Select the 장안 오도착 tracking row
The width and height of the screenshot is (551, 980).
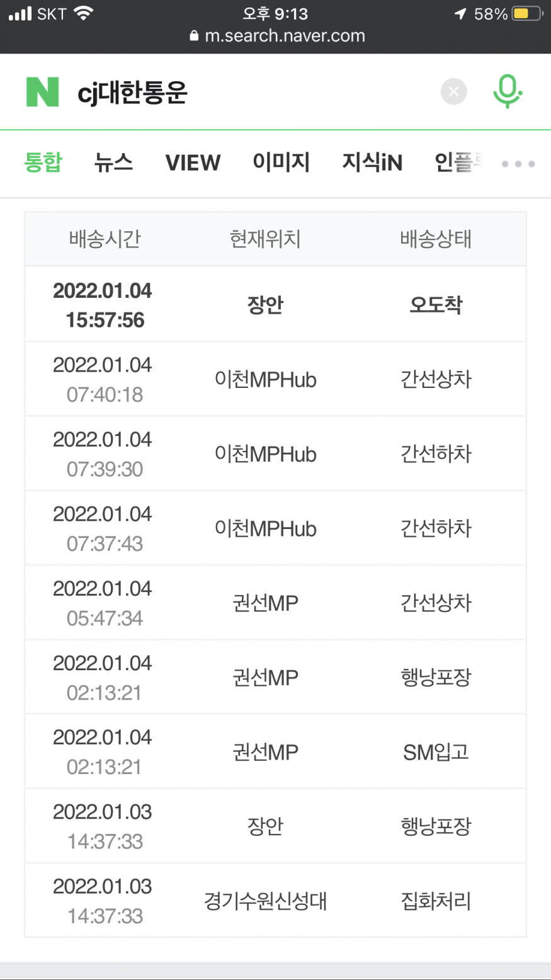[275, 305]
